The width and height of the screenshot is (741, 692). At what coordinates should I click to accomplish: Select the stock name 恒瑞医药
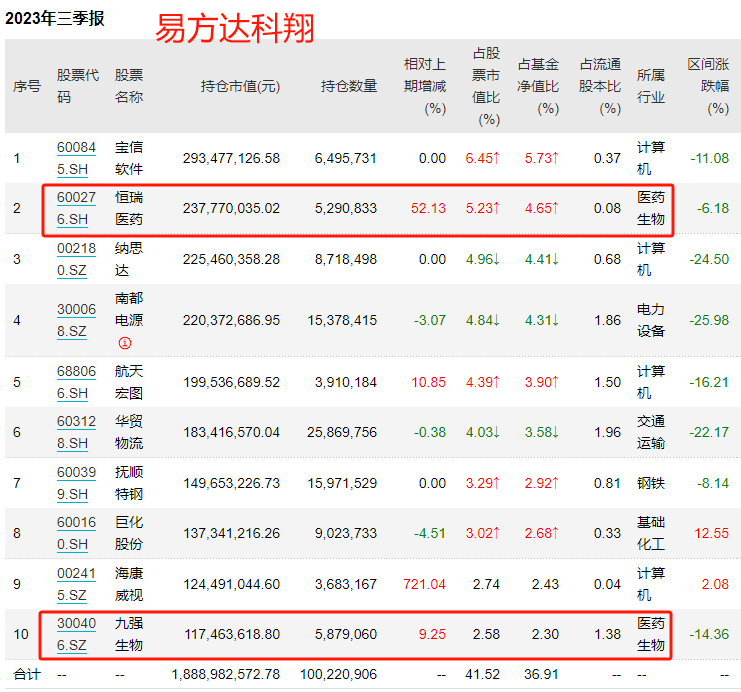tap(129, 208)
